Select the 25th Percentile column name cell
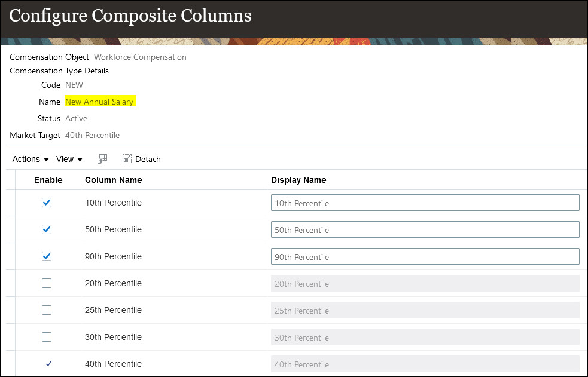Screen dimensions: 588x377 [x=114, y=310]
